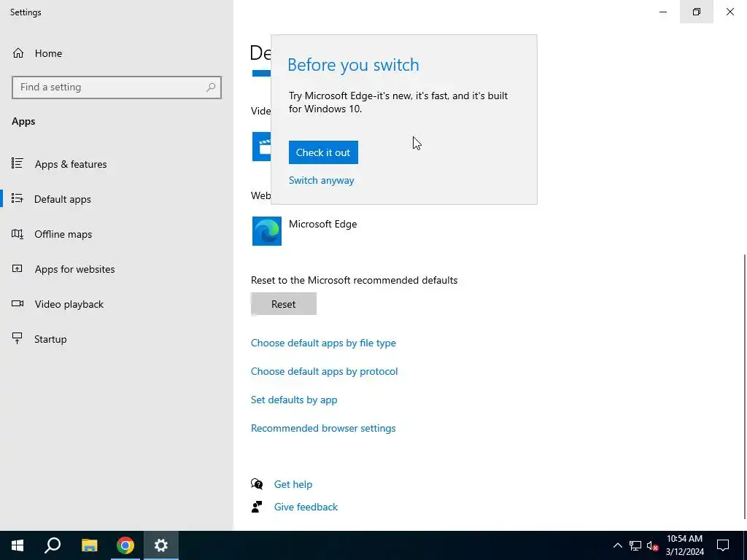Minimize the Settings window
This screenshot has width=747, height=560.
click(663, 12)
